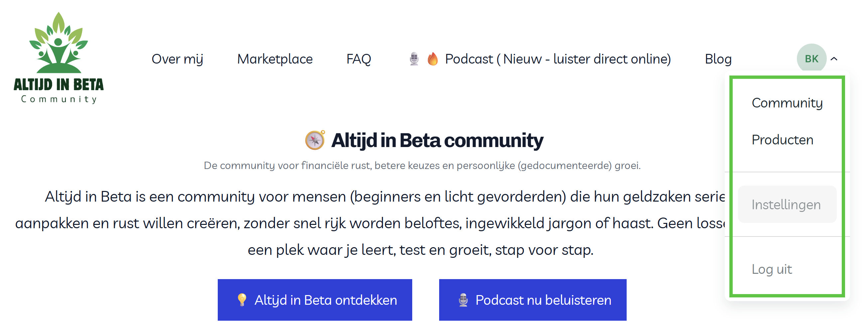868x334 pixels.
Task: Click the Altijd in Beta logo
Action: point(59,58)
